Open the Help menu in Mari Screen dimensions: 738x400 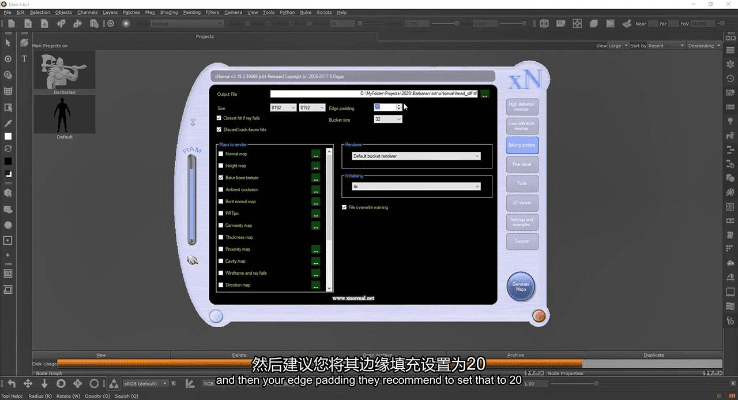pyautogui.click(x=342, y=12)
